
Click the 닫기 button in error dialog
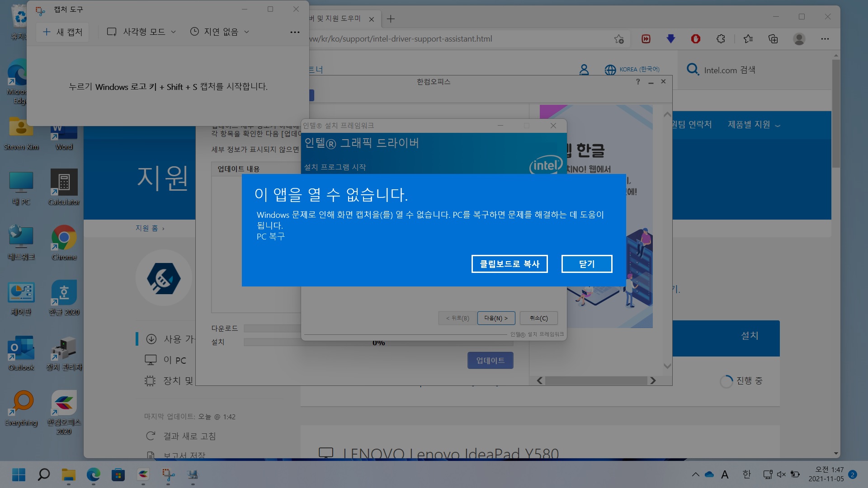[x=587, y=264]
